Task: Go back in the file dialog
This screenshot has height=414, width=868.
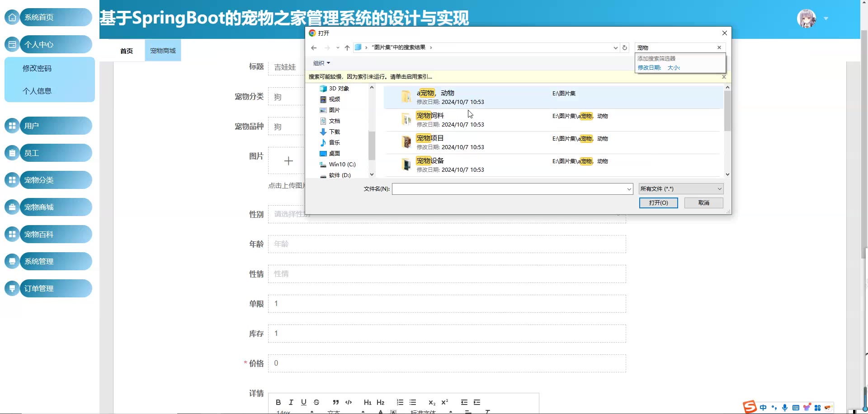Action: coord(314,47)
